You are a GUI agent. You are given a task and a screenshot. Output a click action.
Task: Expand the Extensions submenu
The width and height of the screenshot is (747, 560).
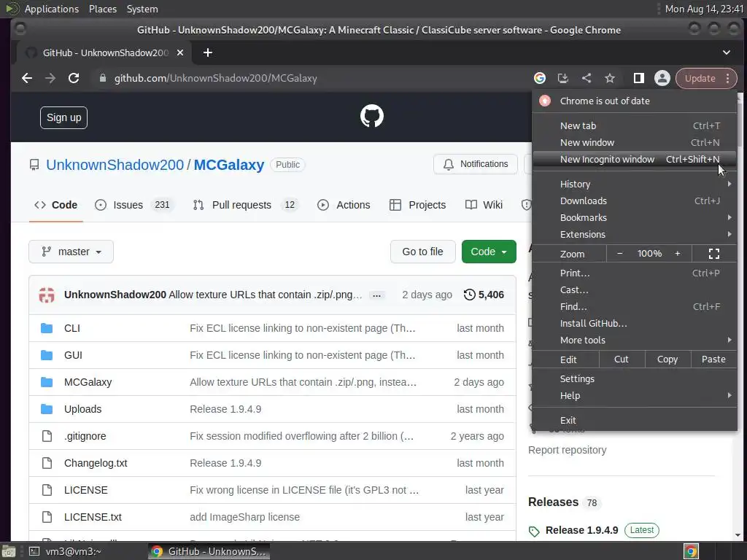pos(634,234)
